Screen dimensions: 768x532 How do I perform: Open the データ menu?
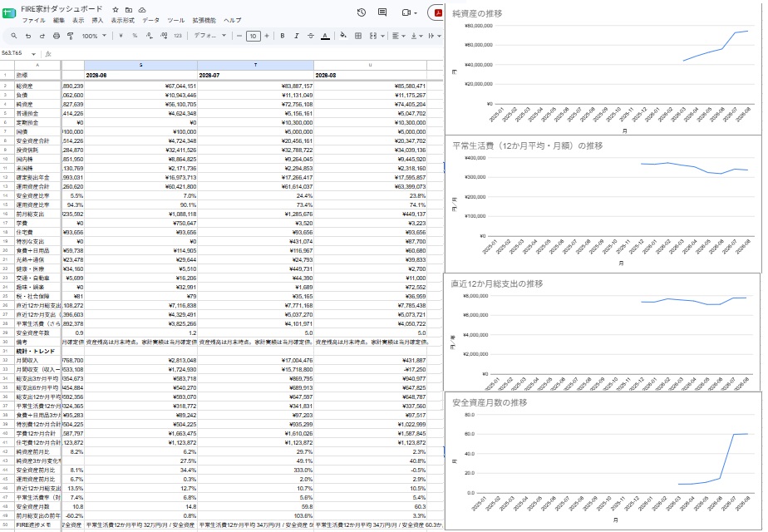point(151,21)
